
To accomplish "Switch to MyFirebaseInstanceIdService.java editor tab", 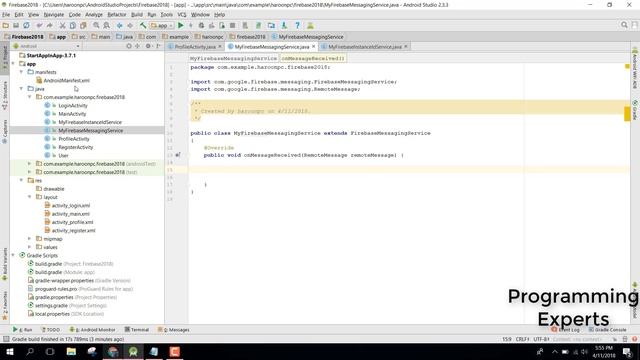I will (365, 47).
